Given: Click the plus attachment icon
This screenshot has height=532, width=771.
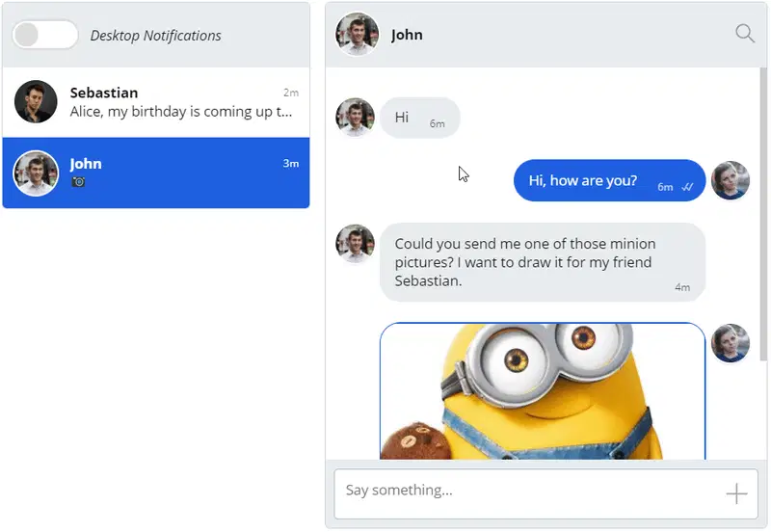Looking at the screenshot, I should (x=736, y=494).
